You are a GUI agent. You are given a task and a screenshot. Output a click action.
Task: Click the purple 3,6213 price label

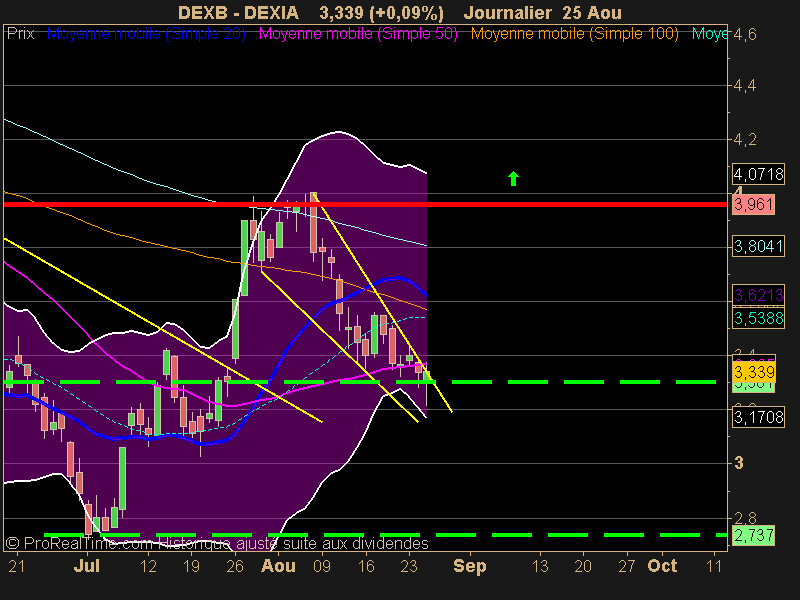758,295
